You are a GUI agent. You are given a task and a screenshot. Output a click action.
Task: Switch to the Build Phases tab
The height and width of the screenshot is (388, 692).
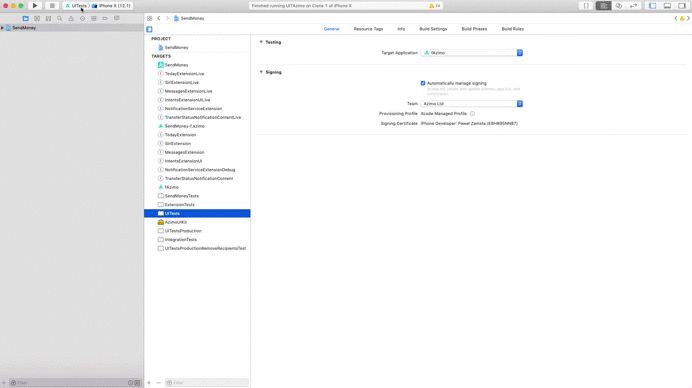pyautogui.click(x=474, y=29)
